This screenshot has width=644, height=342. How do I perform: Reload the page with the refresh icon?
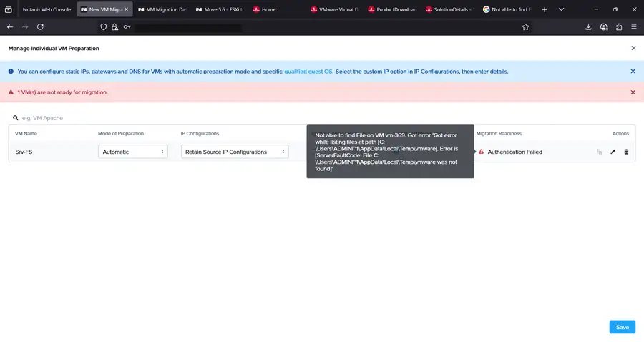[40, 26]
